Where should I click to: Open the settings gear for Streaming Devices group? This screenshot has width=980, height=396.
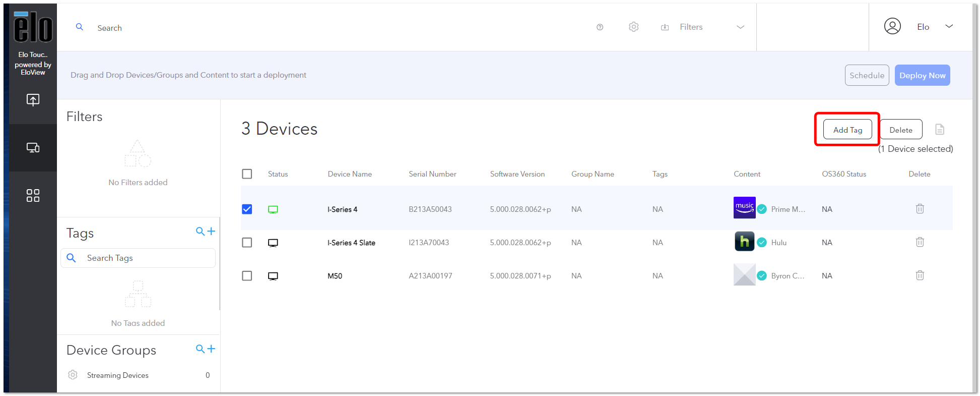[x=73, y=375]
